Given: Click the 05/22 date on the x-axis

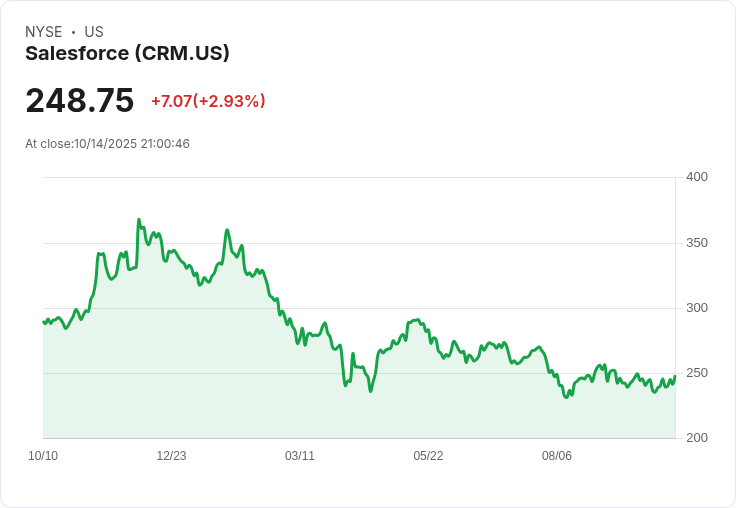Looking at the screenshot, I should 428,456.
